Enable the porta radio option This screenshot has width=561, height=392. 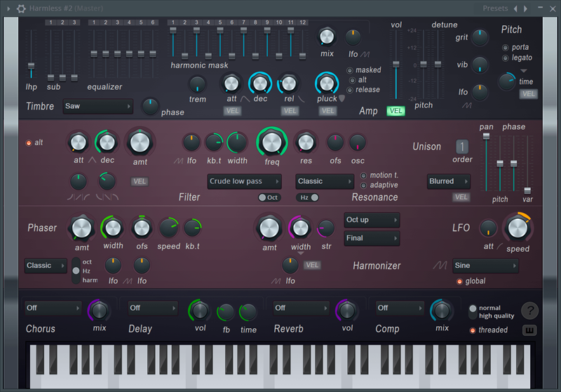click(506, 48)
